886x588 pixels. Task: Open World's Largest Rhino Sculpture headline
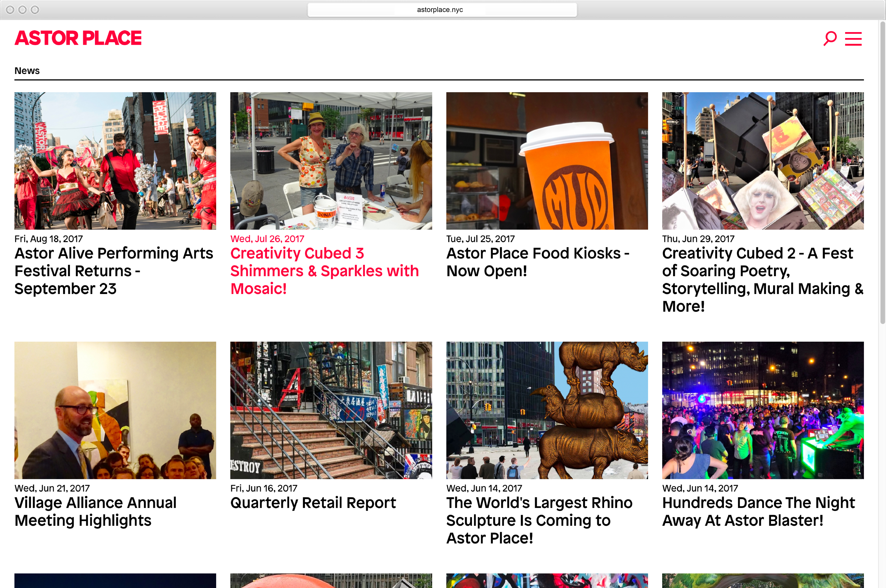click(x=539, y=520)
